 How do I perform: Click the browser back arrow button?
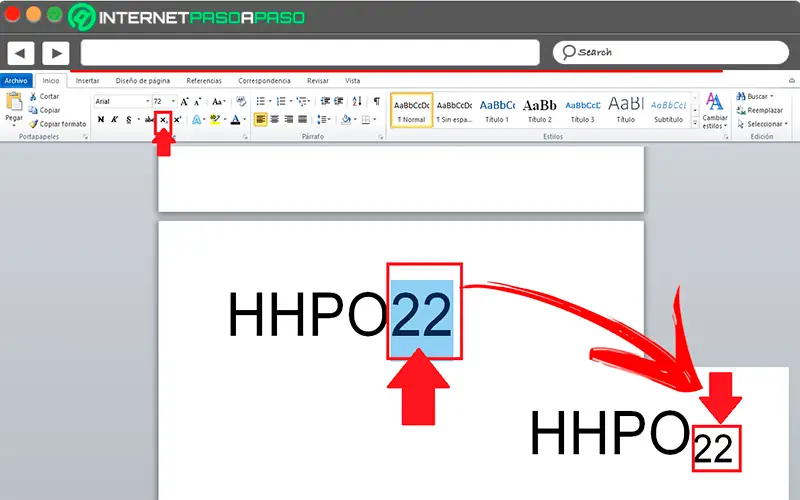click(x=21, y=53)
